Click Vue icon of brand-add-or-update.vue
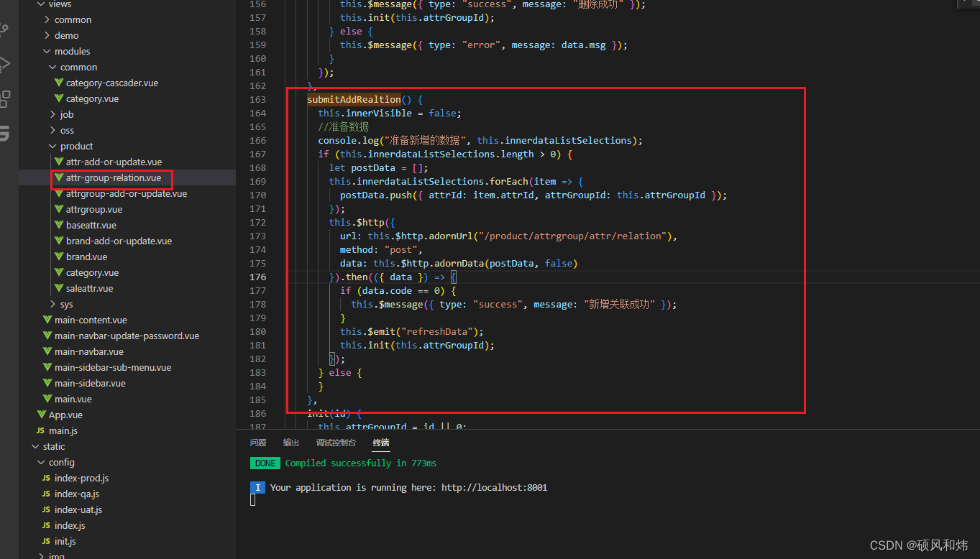Screen dimensions: 980x559 (x=59, y=241)
